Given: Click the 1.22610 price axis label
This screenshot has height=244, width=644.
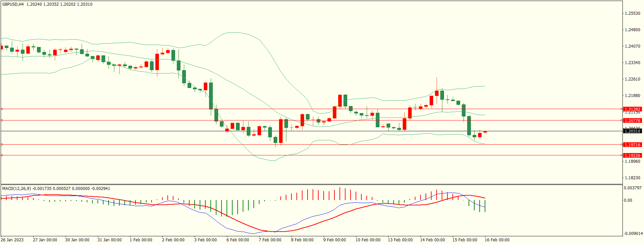Looking at the screenshot, I should pos(632,79).
